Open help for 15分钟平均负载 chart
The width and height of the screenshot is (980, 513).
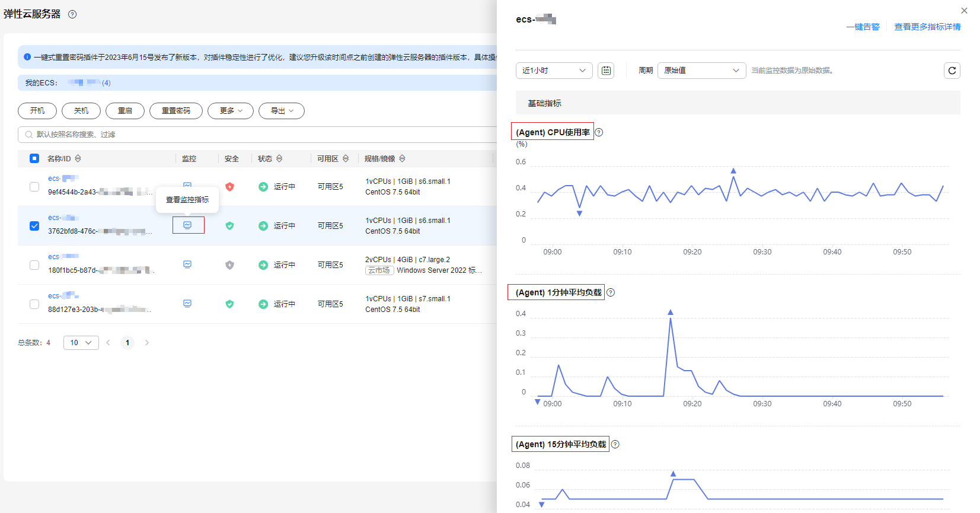pyautogui.click(x=615, y=444)
